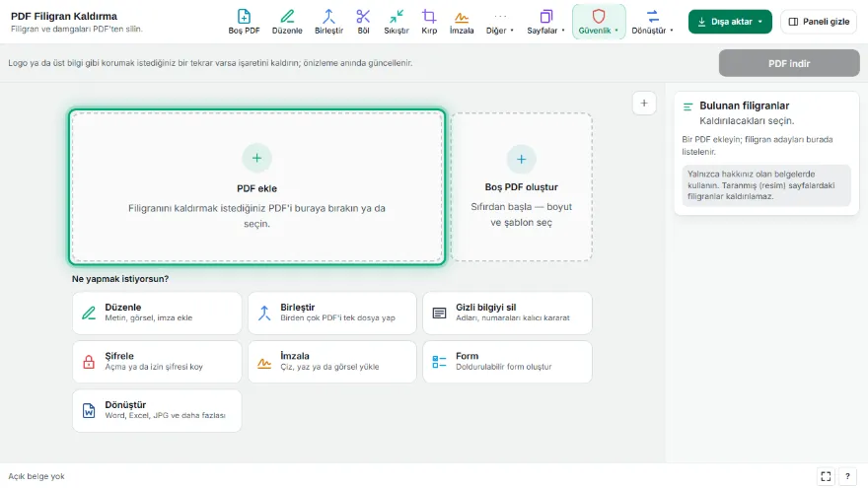Select the Böl scissors tool
The width and height of the screenshot is (868, 488).
[x=363, y=22]
